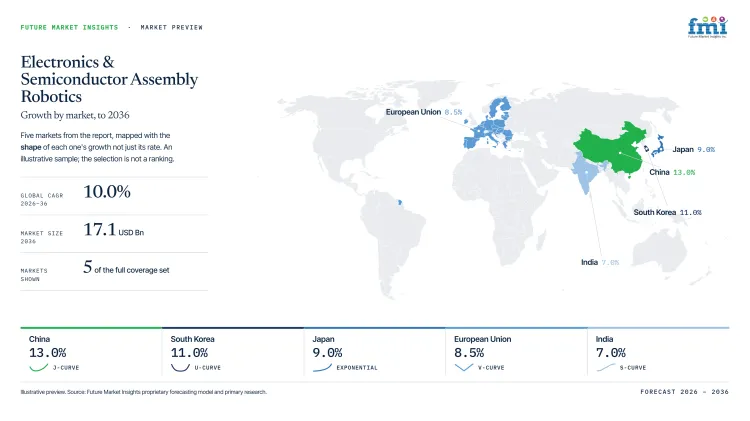Click the European Union 8.5% map label

coord(424,112)
